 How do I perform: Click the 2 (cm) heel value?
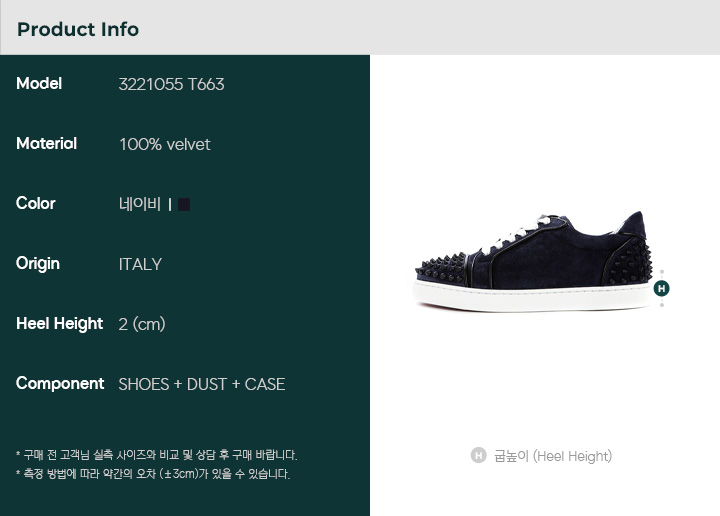tap(142, 325)
